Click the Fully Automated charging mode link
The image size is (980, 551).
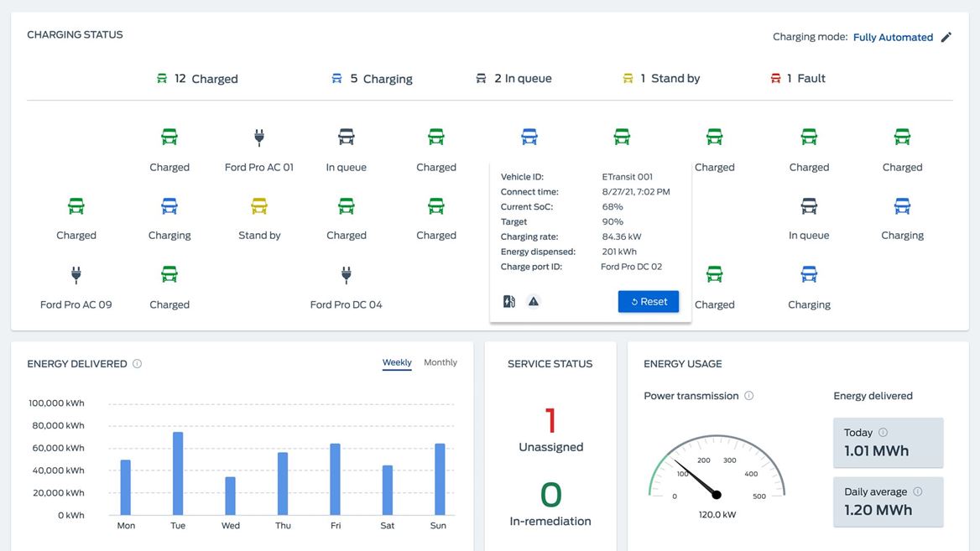pyautogui.click(x=893, y=37)
